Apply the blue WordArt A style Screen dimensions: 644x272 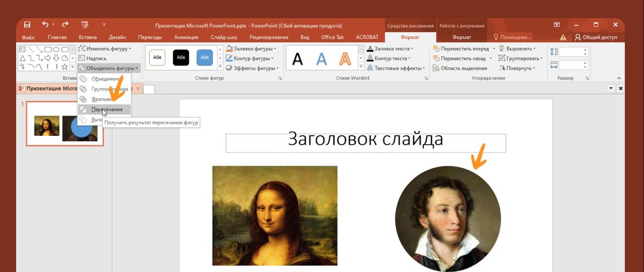click(321, 58)
